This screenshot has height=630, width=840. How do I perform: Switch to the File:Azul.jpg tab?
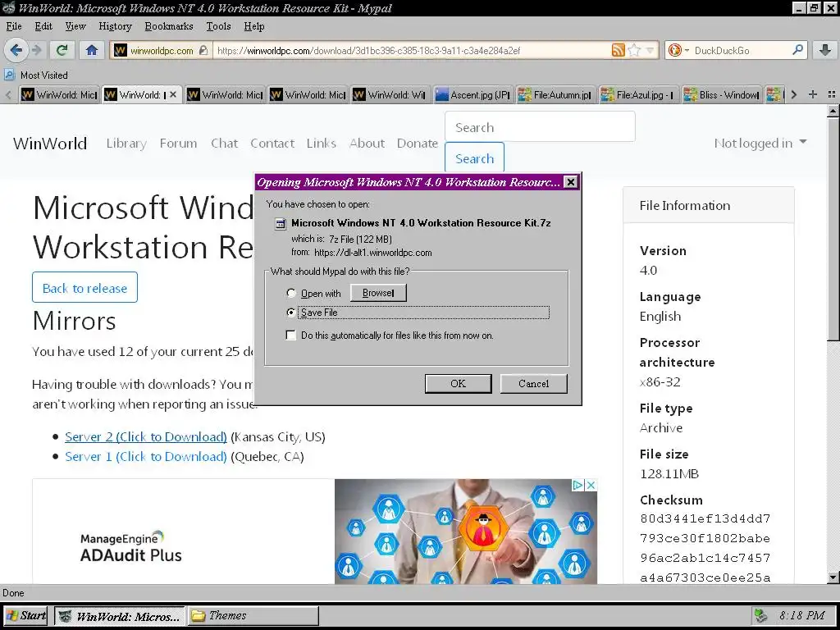638,95
